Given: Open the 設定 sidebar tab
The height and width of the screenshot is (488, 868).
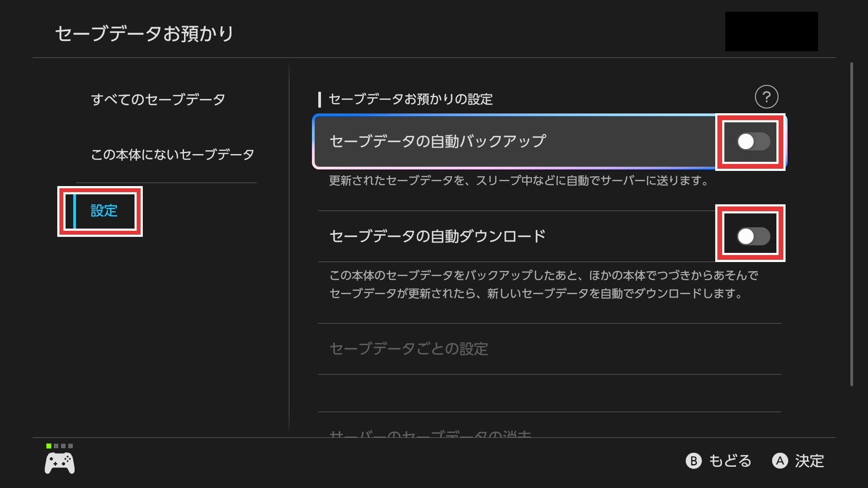Looking at the screenshot, I should click(x=104, y=211).
